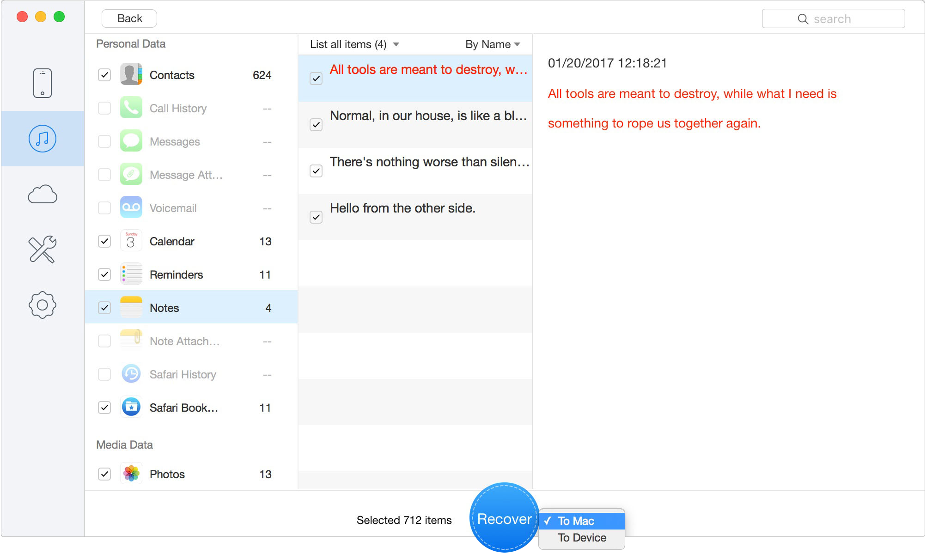Open the 'By Name' sort dropdown
The width and height of the screenshot is (926, 560).
click(x=493, y=44)
